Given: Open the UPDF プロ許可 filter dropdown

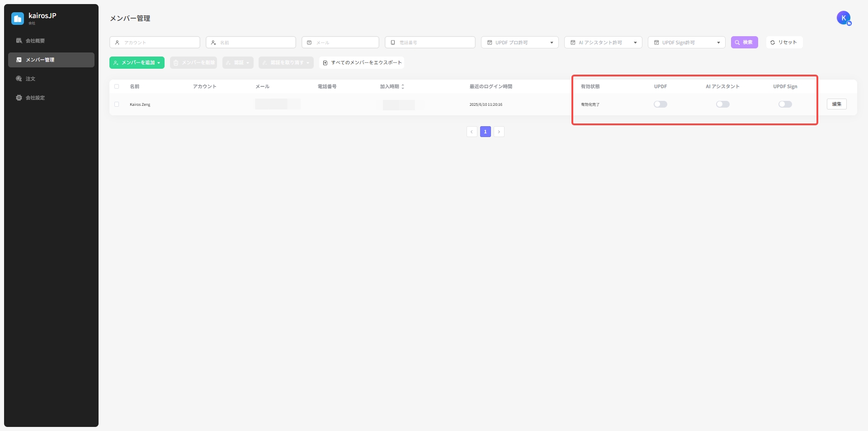Looking at the screenshot, I should (x=520, y=43).
